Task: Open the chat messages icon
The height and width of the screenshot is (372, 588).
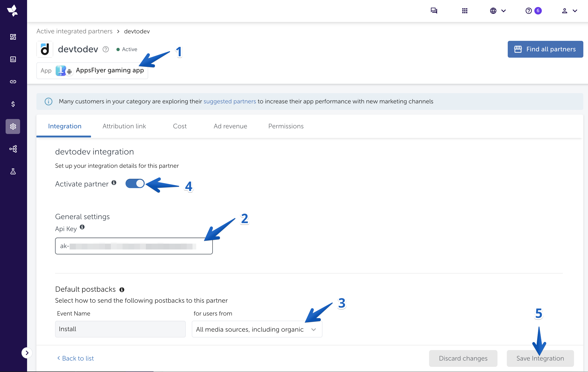Action: pos(434,11)
